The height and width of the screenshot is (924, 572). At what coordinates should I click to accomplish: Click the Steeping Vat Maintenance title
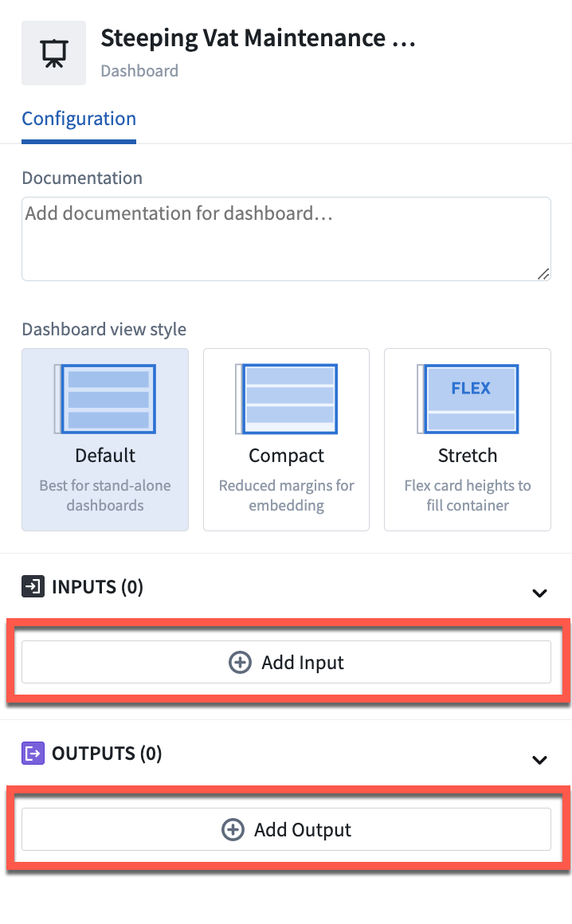(x=258, y=38)
